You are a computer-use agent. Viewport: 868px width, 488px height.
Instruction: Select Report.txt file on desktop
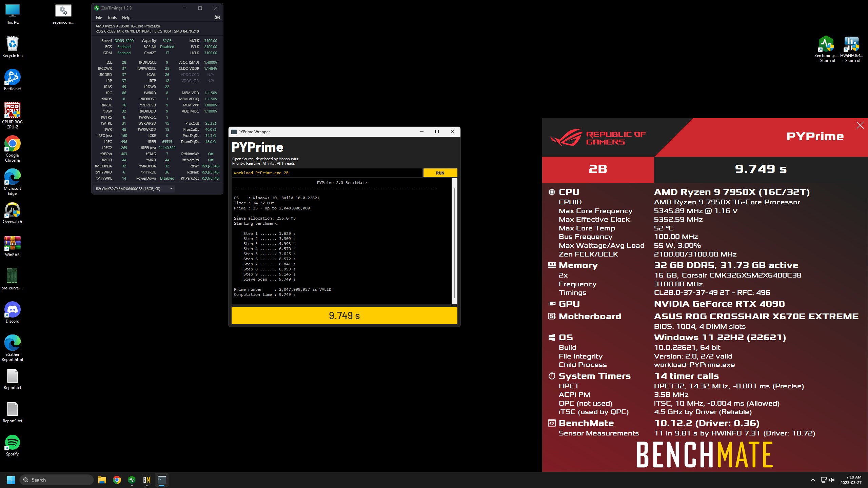point(13,379)
